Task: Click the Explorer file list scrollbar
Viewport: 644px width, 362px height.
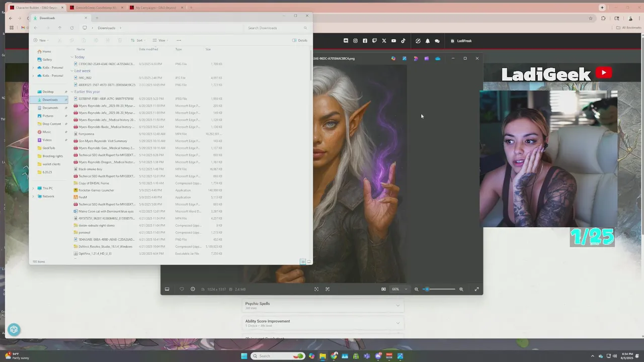Action: coord(311,65)
